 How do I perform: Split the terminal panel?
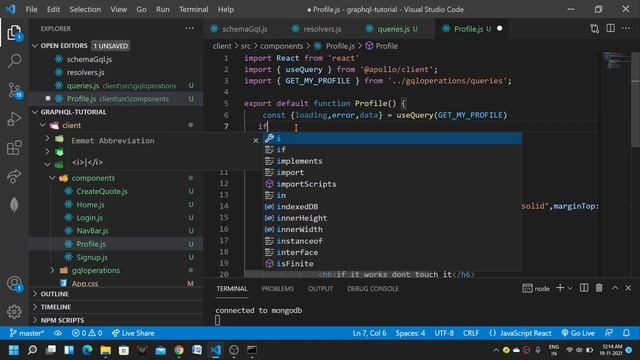(584, 288)
